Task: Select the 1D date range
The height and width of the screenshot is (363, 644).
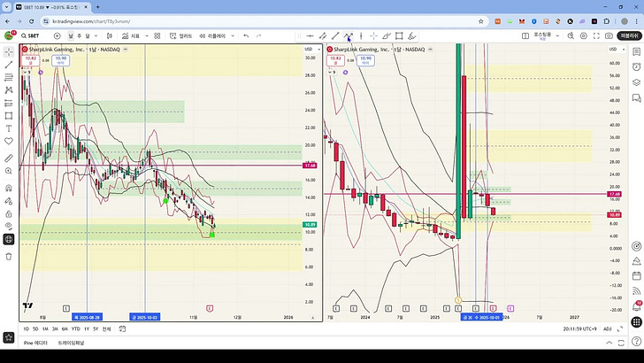Action: [x=26, y=328]
